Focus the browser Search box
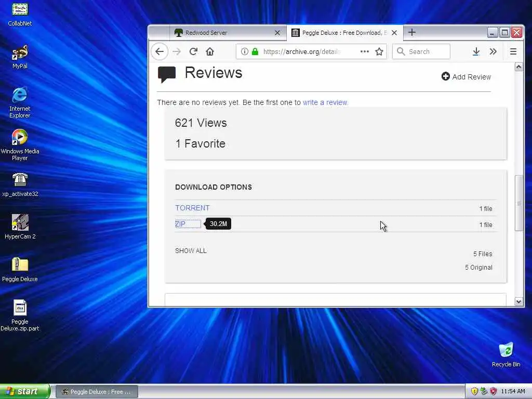This screenshot has height=399, width=532. (421, 51)
